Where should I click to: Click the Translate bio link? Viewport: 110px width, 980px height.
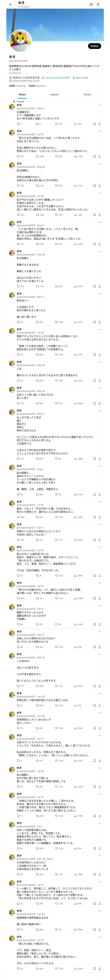[x=15, y=73]
